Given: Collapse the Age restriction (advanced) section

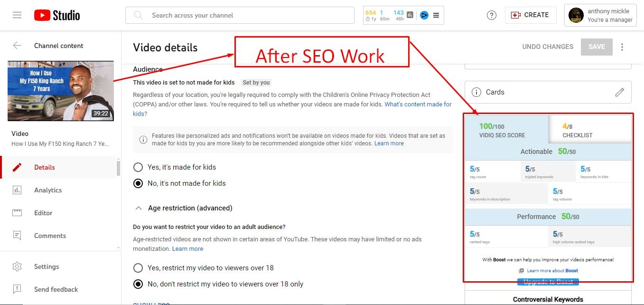Looking at the screenshot, I should click(x=139, y=208).
